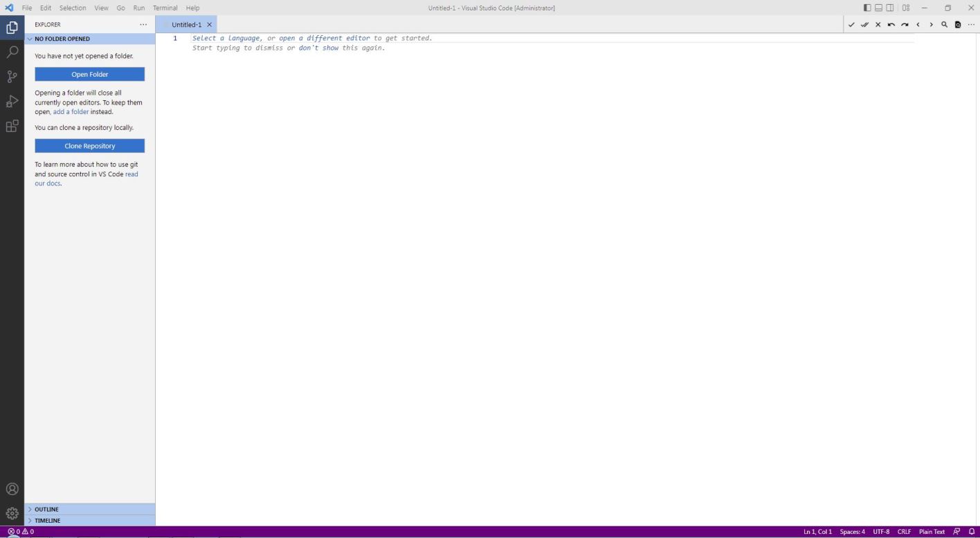Image resolution: width=980 pixels, height=538 pixels.
Task: Open the Search view in activity bar
Action: pos(12,52)
